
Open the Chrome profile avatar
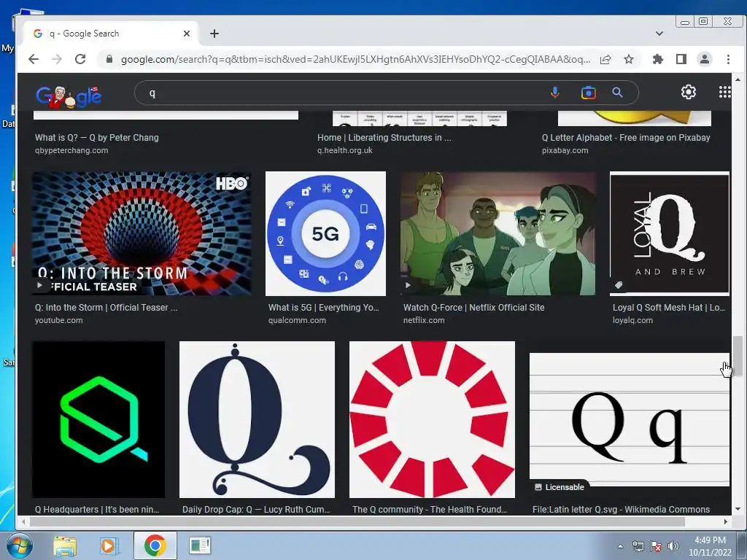(x=704, y=59)
